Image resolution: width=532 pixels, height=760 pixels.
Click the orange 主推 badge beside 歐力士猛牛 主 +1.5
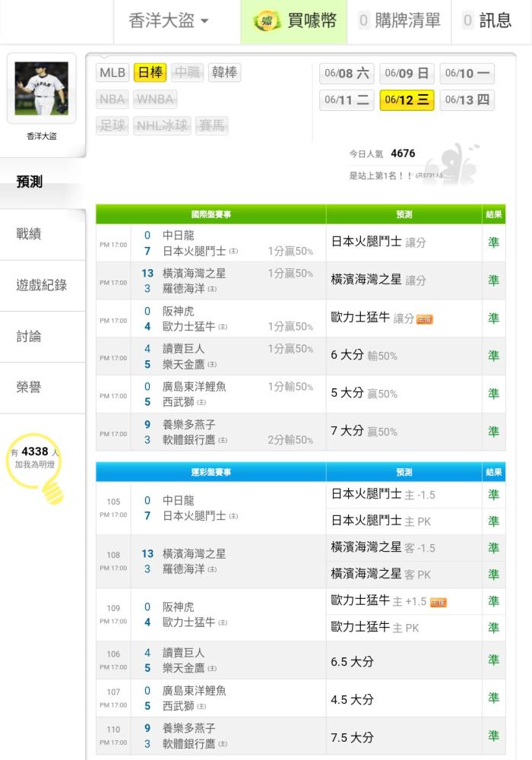[439, 603]
